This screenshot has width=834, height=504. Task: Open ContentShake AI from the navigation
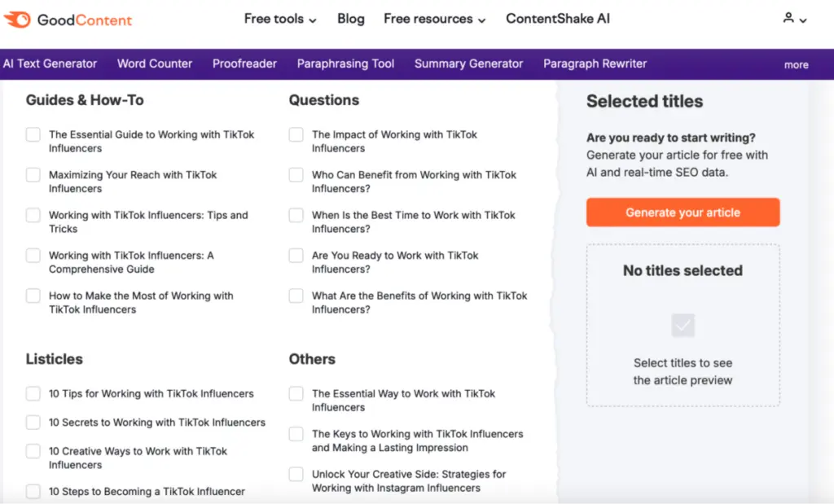pos(557,19)
